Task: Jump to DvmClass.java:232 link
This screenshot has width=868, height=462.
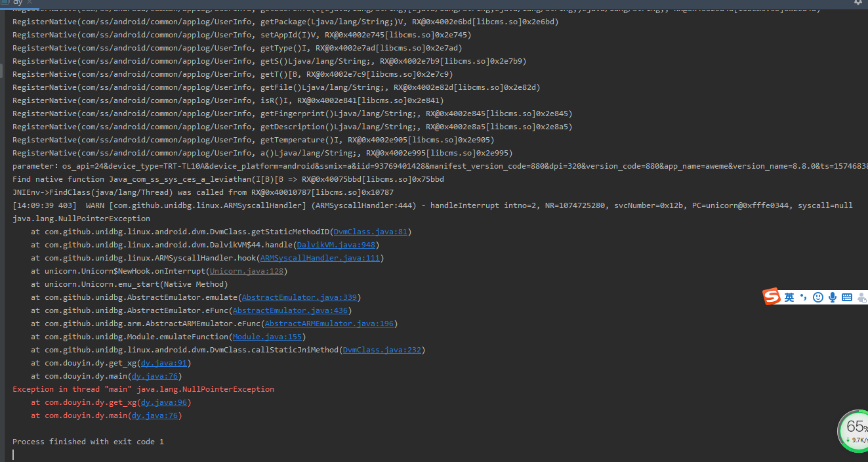Action: tap(382, 350)
